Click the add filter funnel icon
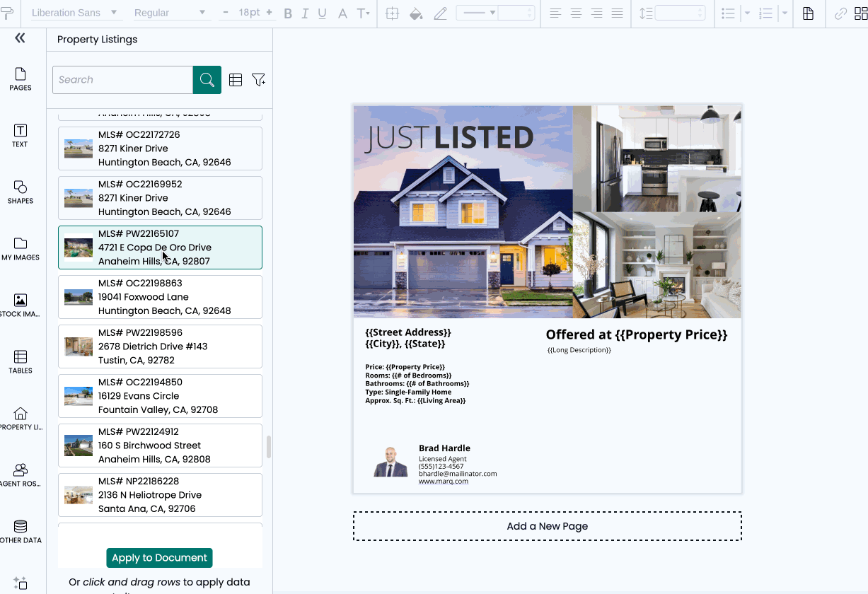The height and width of the screenshot is (594, 868). (x=258, y=80)
